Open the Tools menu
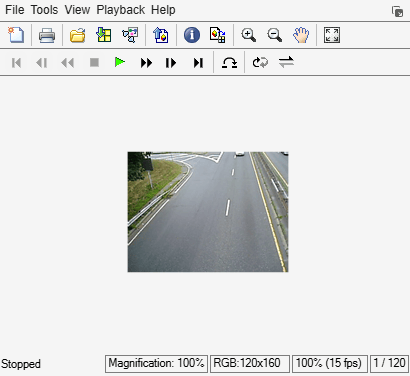The image size is (410, 376). point(44,10)
